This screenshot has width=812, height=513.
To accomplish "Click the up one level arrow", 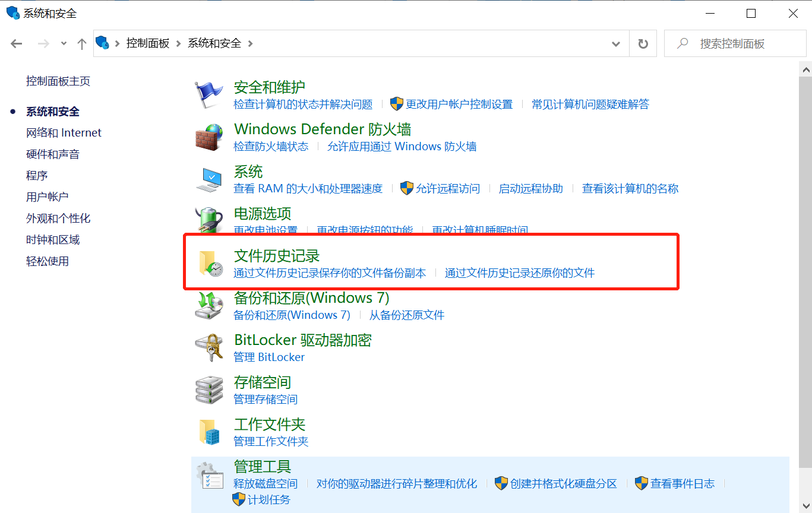I will pyautogui.click(x=82, y=43).
